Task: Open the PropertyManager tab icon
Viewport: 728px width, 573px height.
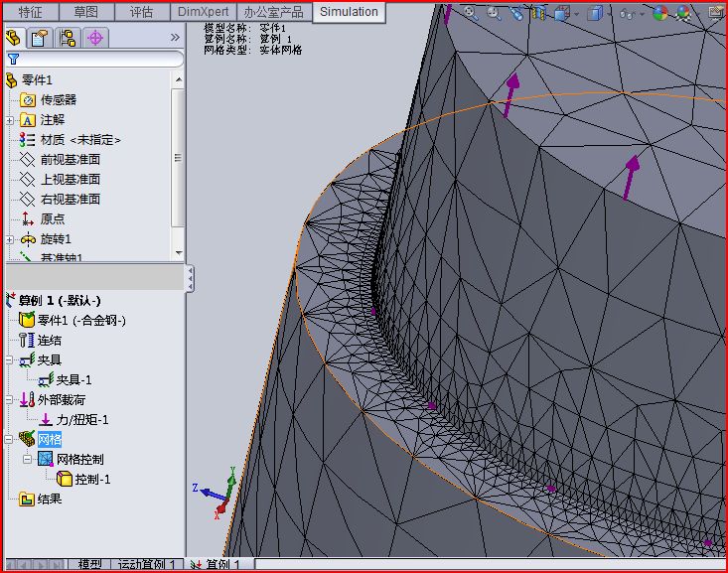Action: pos(40,38)
